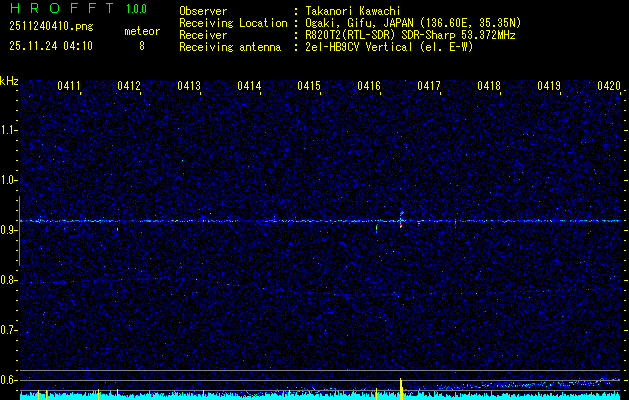Click the 1.1 kHz frequency label

(8, 130)
